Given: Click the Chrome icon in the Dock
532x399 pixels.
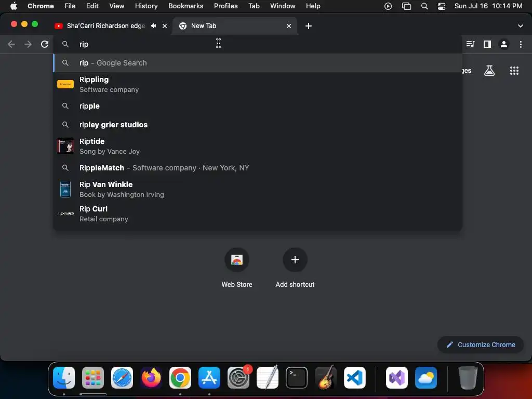Looking at the screenshot, I should [x=180, y=378].
